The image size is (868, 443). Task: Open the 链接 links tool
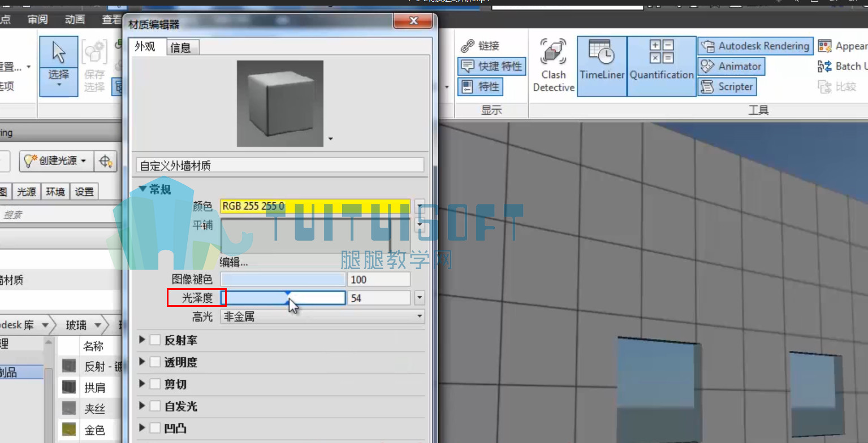coord(480,46)
